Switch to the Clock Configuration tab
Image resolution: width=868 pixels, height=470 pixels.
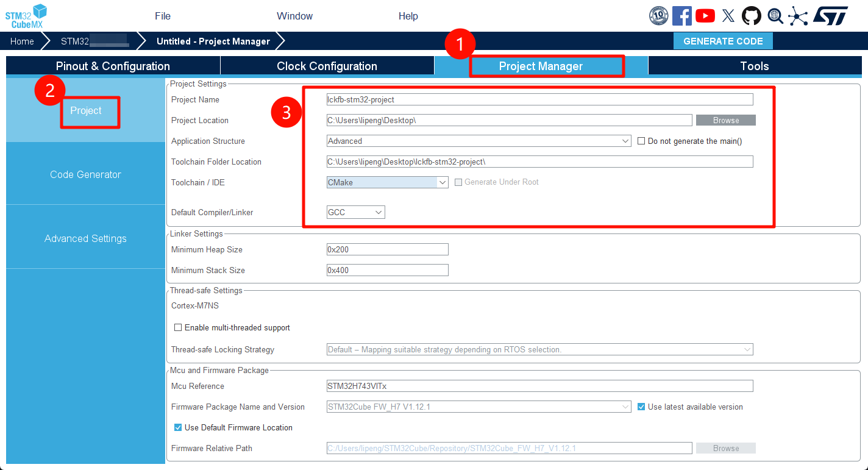pos(327,66)
